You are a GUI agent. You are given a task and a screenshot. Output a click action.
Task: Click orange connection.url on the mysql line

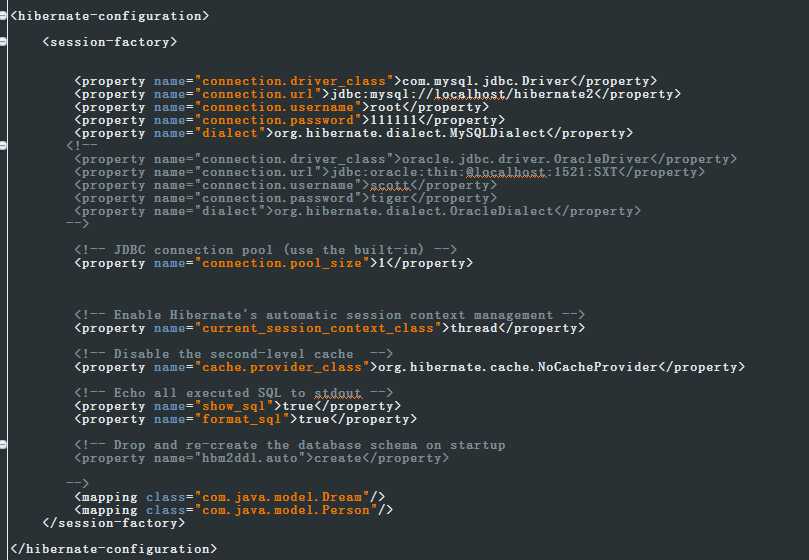click(257, 94)
